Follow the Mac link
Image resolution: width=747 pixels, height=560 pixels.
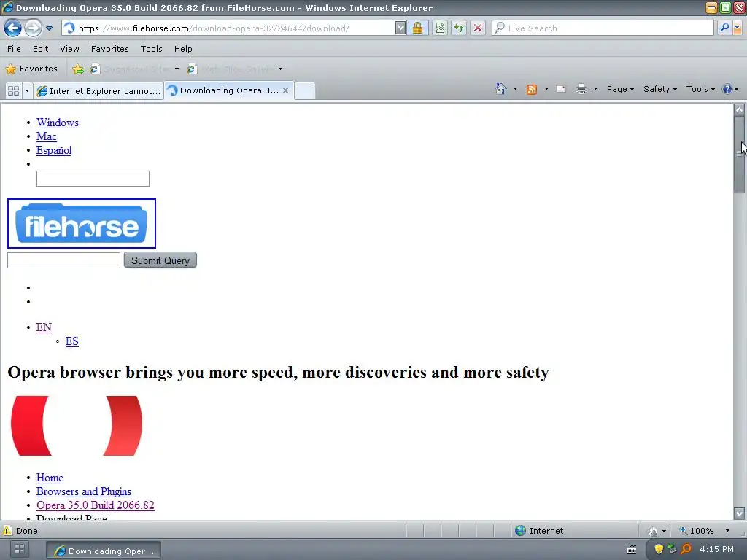47,136
